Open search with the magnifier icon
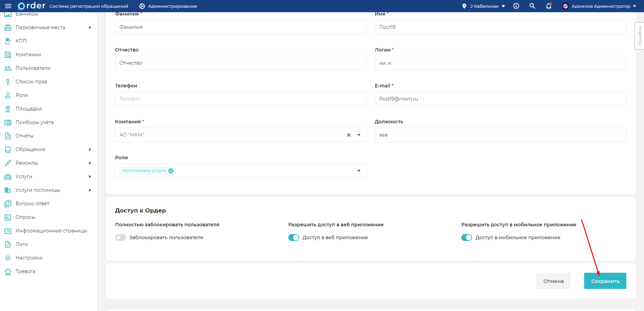644x311 pixels. [x=532, y=6]
